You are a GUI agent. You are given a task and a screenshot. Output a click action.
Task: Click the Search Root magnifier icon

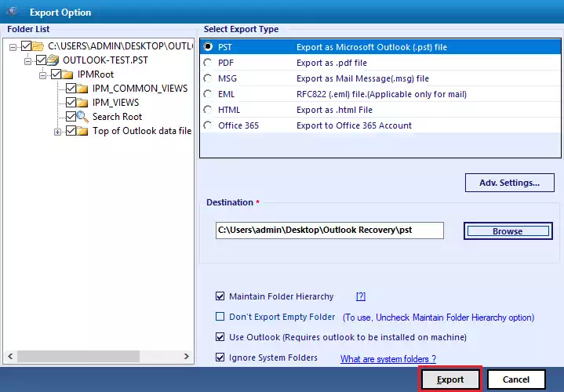point(82,117)
